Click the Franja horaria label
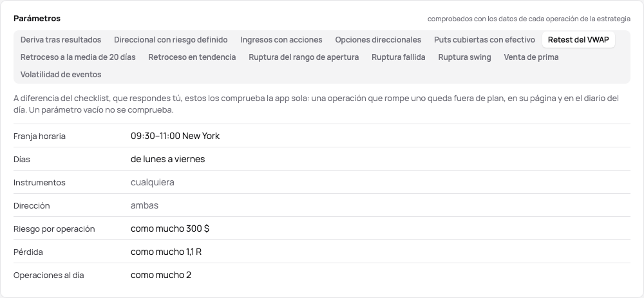This screenshot has height=298, width=644. tap(39, 136)
